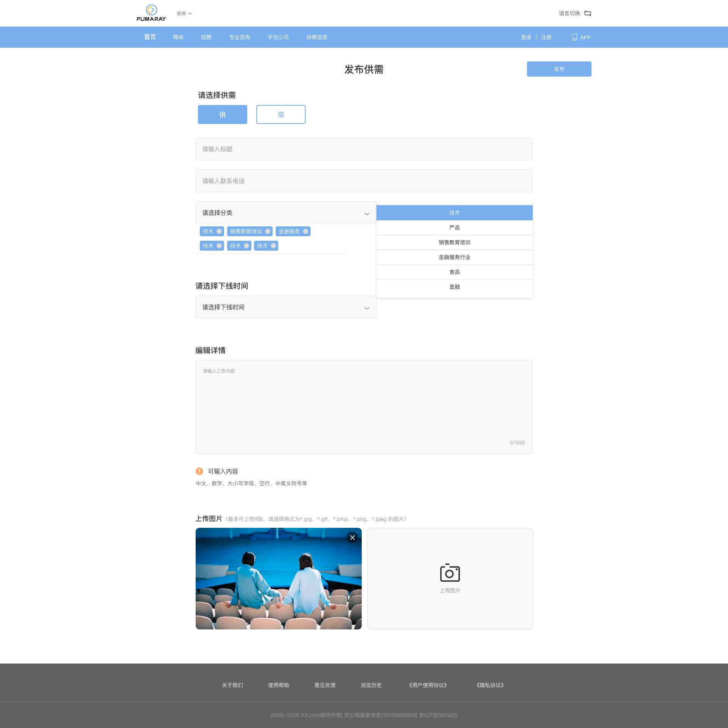Go to 首页 in navigation bar

[x=150, y=37]
